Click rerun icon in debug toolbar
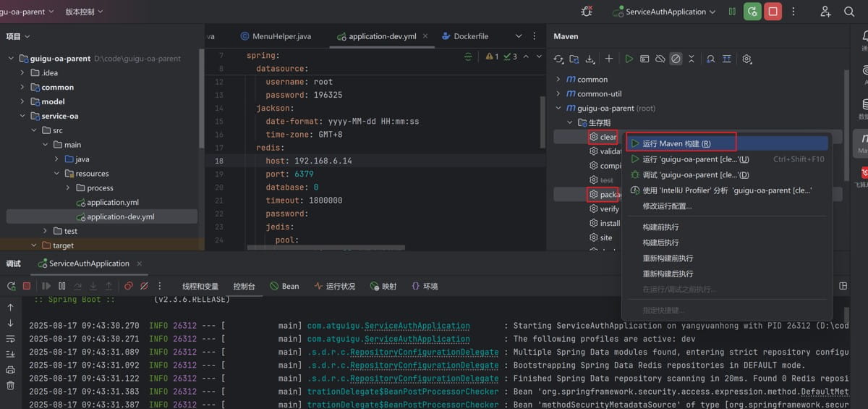This screenshot has width=868, height=409. [11, 286]
